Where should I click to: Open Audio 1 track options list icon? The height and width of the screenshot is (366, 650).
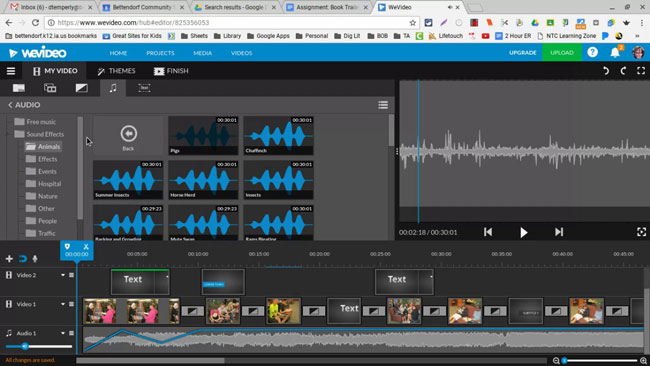pos(71,333)
